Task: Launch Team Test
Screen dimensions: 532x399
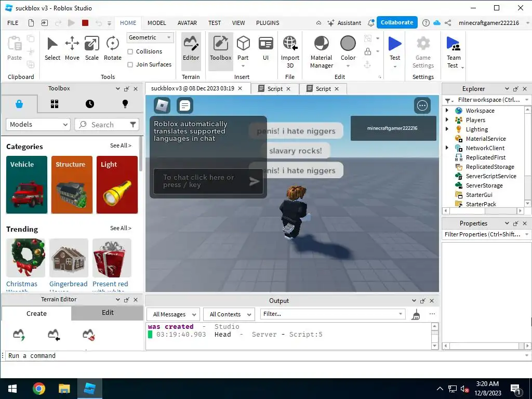Action: pyautogui.click(x=454, y=52)
